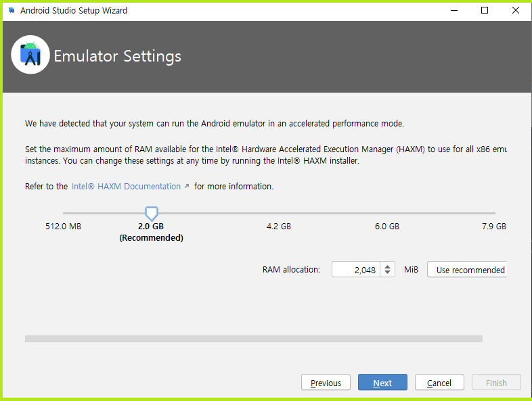Click the MiB unit label
532x401 pixels.
(x=411, y=270)
